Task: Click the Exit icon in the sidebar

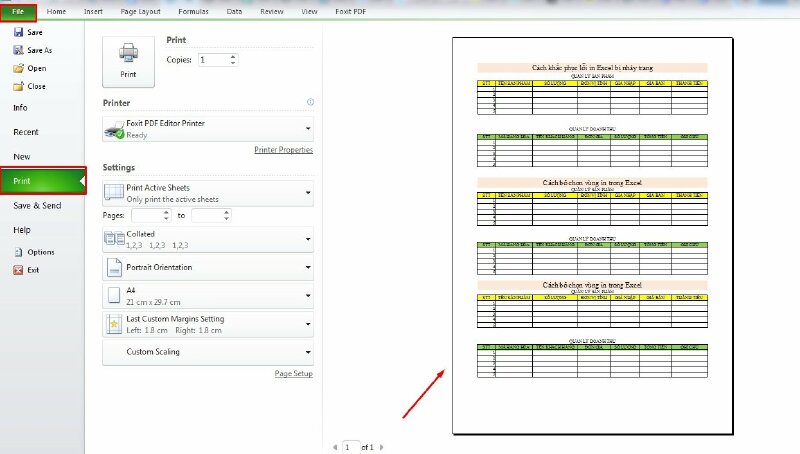Action: [x=18, y=270]
